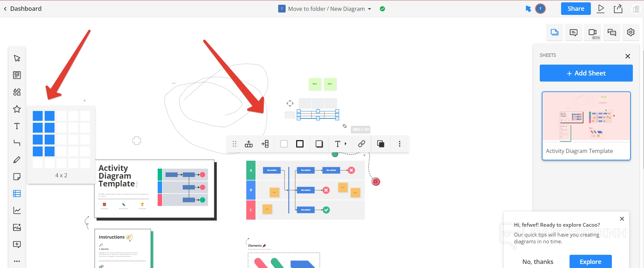The width and height of the screenshot is (644, 268).
Task: Select the Text tool in left toolbar
Action: (17, 126)
